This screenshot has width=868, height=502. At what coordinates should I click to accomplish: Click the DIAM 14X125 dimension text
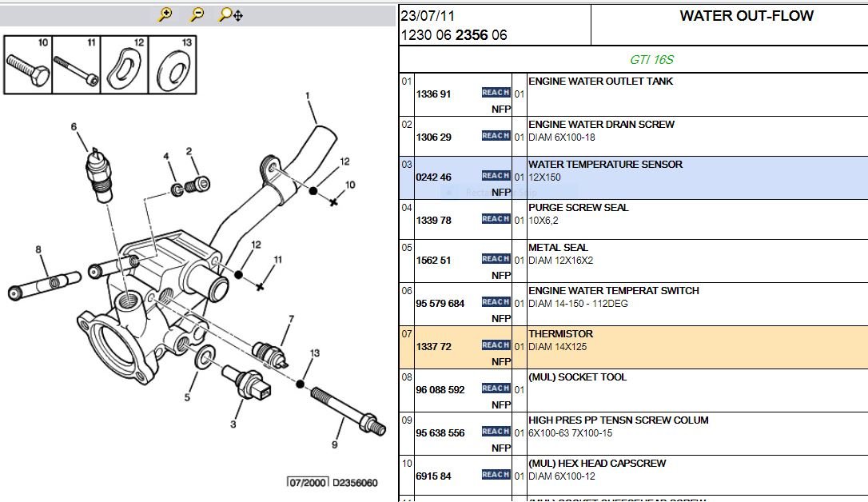[557, 347]
